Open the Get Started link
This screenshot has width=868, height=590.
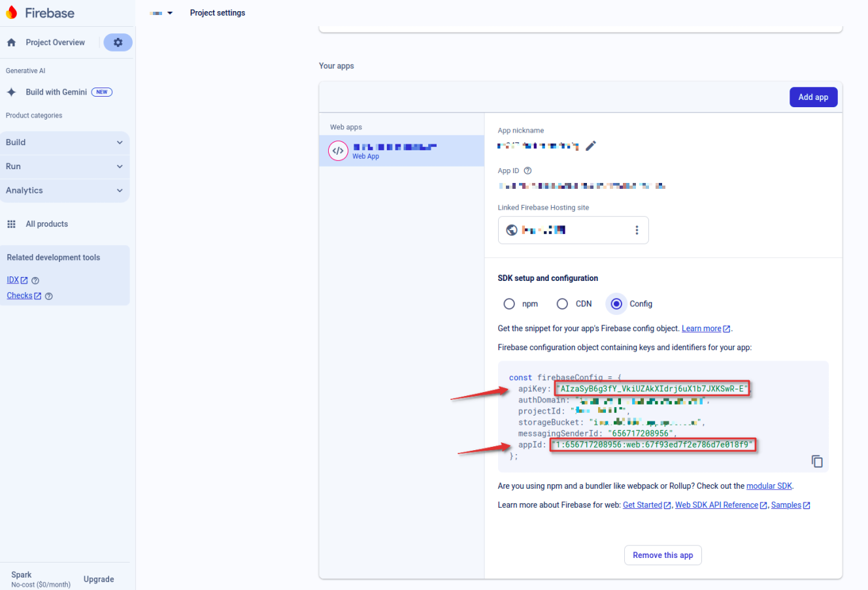646,505
